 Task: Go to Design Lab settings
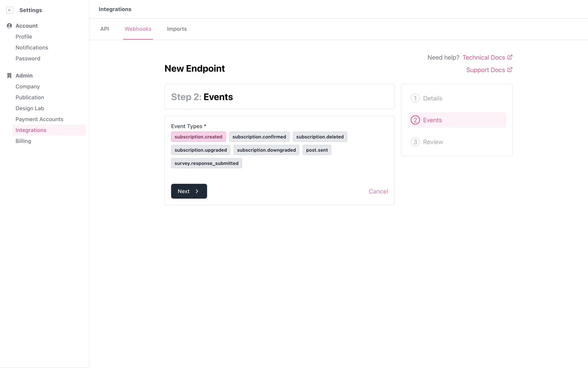click(30, 108)
